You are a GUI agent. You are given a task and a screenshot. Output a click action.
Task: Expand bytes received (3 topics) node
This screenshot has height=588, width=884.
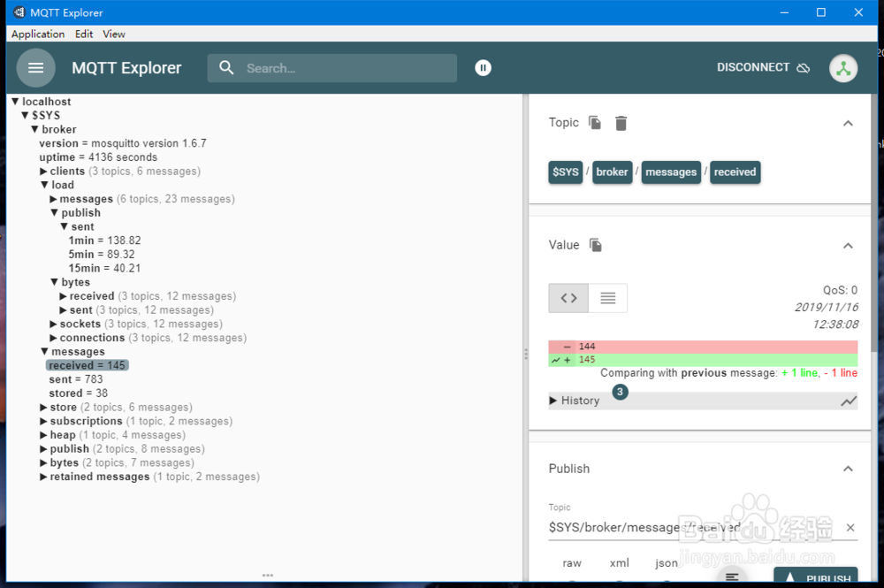(x=63, y=296)
